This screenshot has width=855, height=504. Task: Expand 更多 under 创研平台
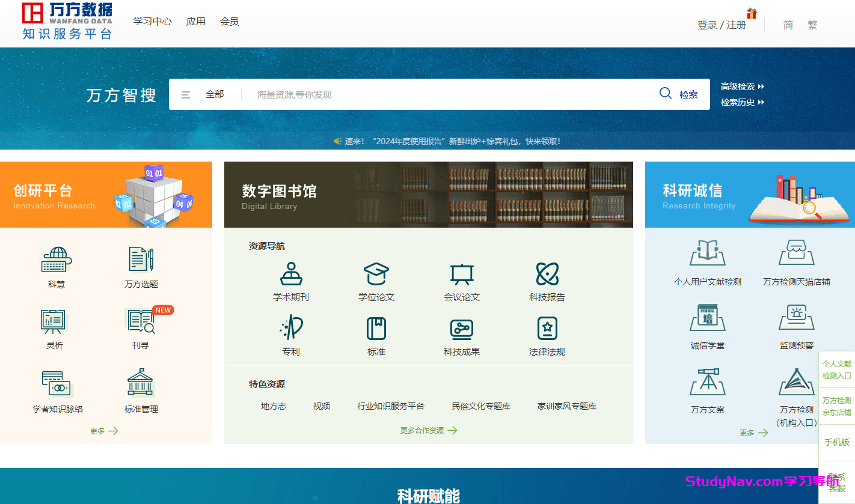click(103, 431)
